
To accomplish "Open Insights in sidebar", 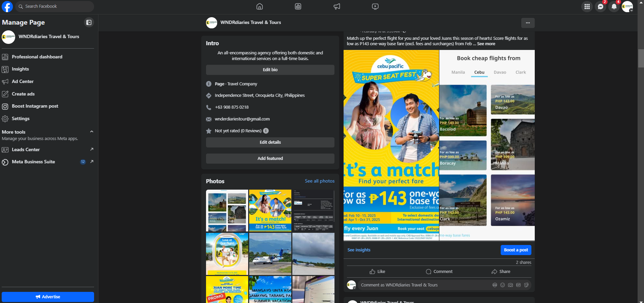I will point(48,69).
